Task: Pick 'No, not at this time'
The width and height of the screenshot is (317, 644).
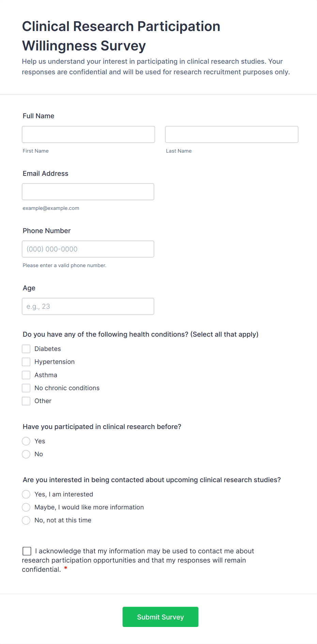Action: [x=26, y=520]
